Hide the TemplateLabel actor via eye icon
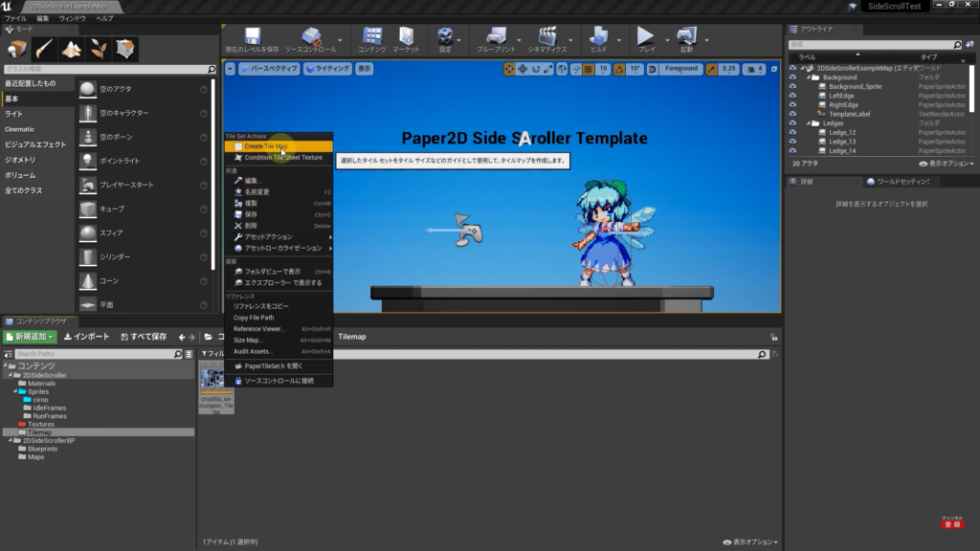The width and height of the screenshot is (980, 551). pos(792,114)
